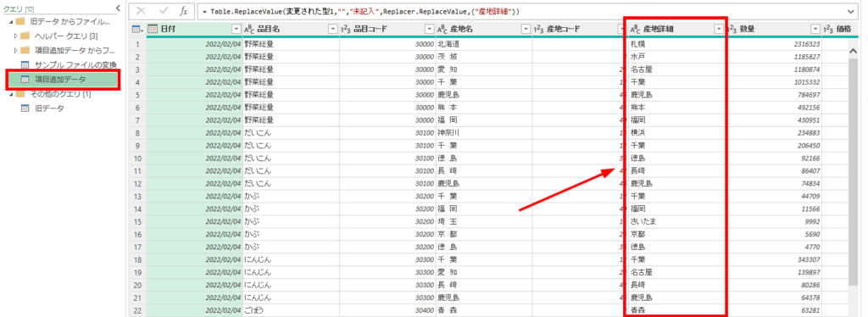Click the ABC type icon of the 産地詳細 column
868x317 pixels.
(x=635, y=30)
